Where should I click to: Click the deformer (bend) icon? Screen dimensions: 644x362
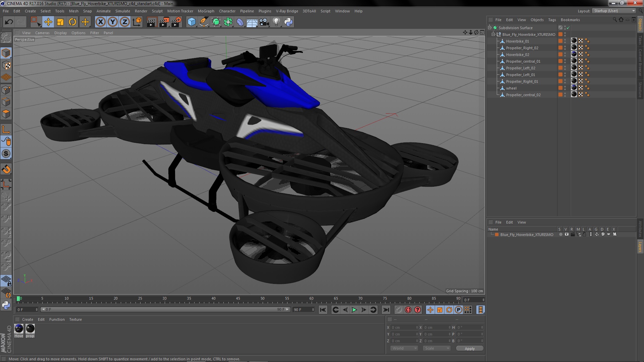coord(240,22)
